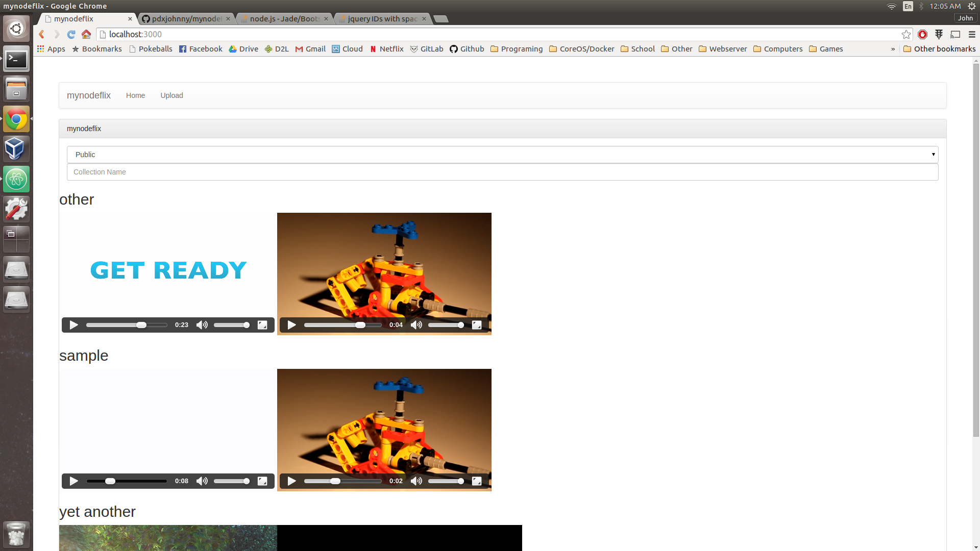The width and height of the screenshot is (980, 551).
Task: Mute the GET READY video
Action: 202,325
